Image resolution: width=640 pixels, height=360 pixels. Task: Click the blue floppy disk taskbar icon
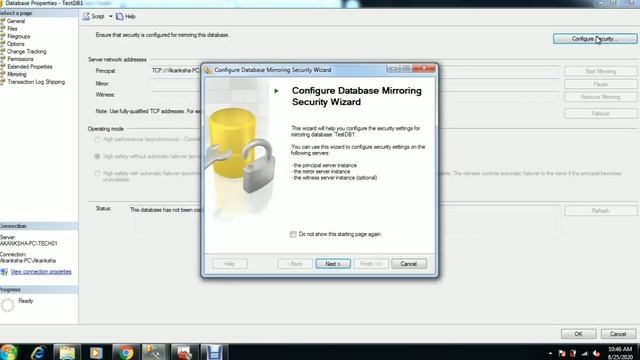coord(213,352)
